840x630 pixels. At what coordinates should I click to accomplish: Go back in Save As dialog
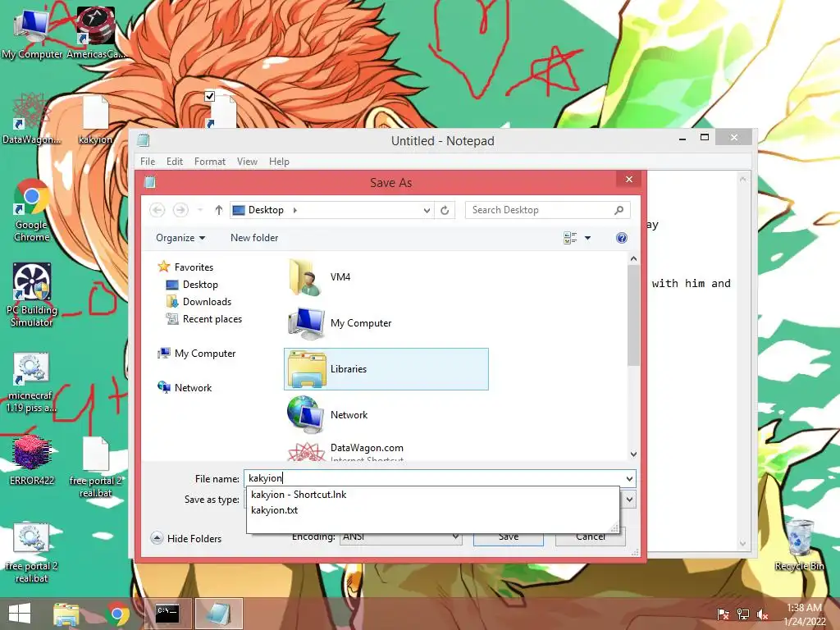pyautogui.click(x=157, y=210)
